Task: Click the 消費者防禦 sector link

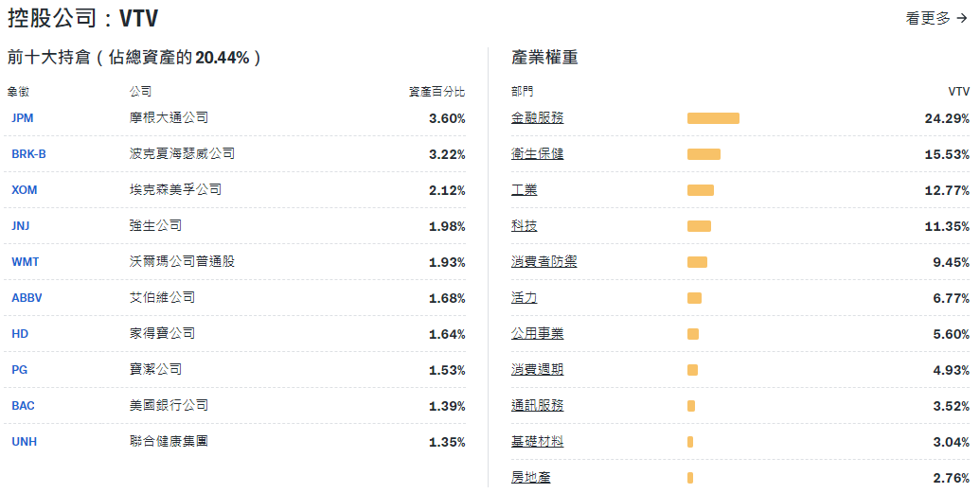Action: pyautogui.click(x=543, y=262)
